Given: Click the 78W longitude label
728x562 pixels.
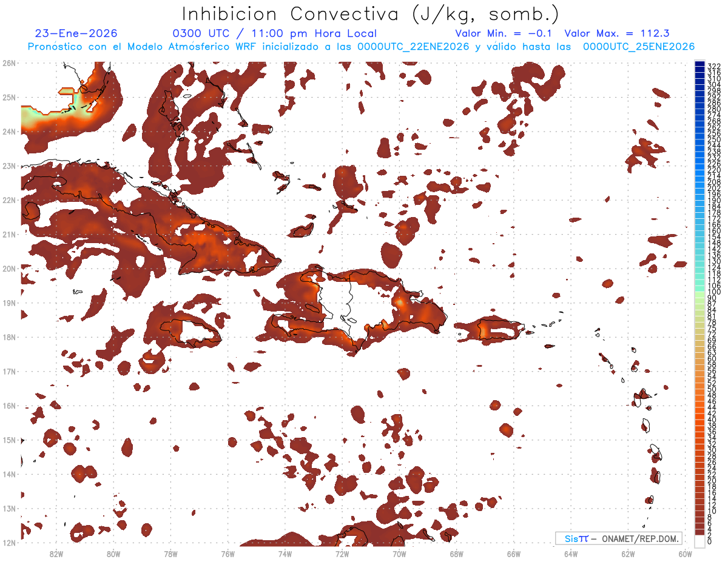Looking at the screenshot, I should [x=170, y=554].
